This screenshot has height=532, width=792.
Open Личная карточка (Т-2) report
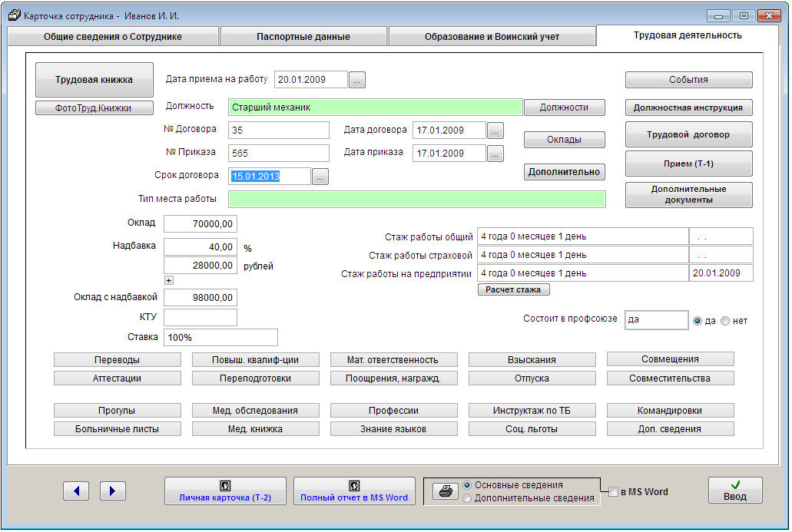tap(225, 491)
